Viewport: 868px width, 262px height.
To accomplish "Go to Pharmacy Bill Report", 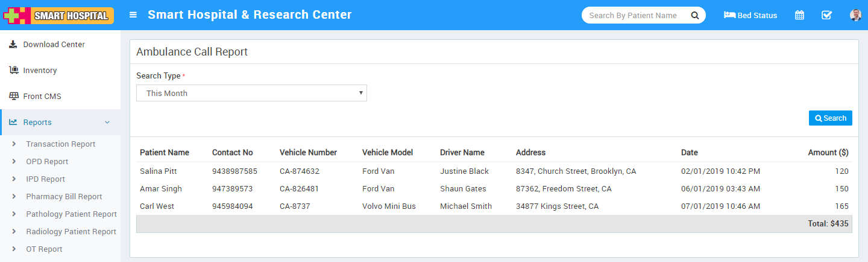I will (x=64, y=197).
